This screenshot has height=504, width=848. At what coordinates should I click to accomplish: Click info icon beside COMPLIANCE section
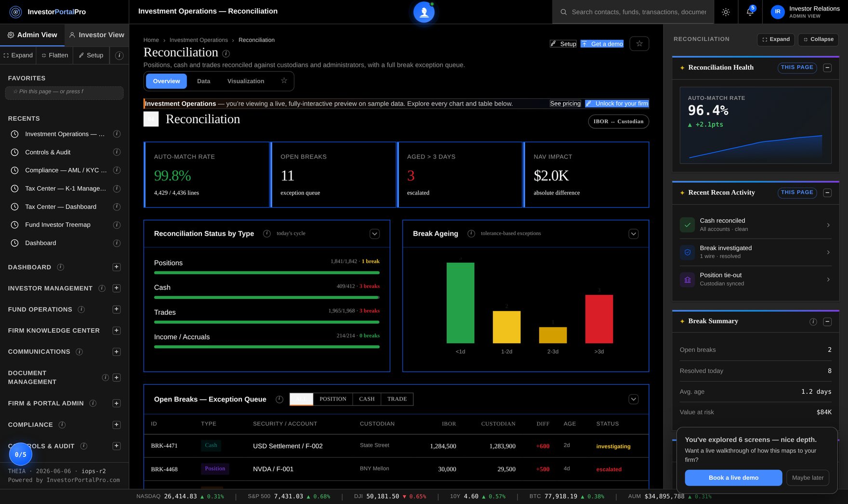coord(62,425)
